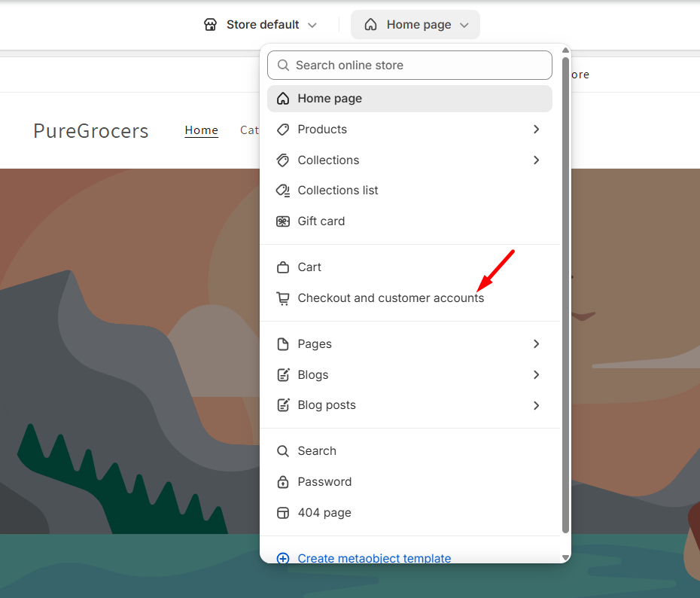Click the 404 page icon
This screenshot has height=598, width=700.
(283, 513)
